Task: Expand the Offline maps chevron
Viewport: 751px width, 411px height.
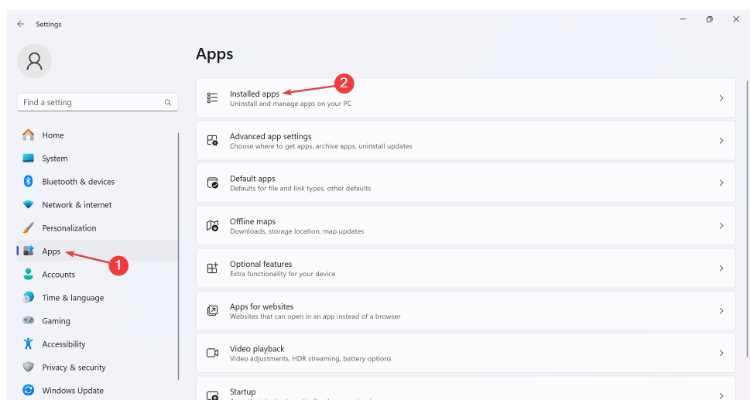Action: tap(721, 226)
